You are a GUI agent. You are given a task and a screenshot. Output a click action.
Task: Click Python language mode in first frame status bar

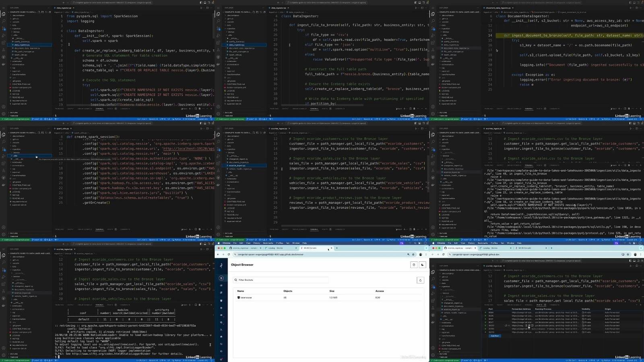pos(178,119)
